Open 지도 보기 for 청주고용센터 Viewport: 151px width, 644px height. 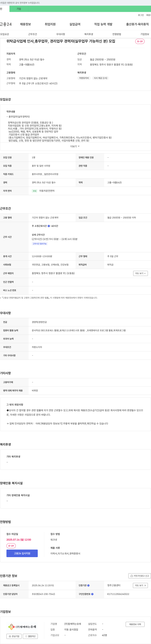pyautogui.click(x=140, y=585)
